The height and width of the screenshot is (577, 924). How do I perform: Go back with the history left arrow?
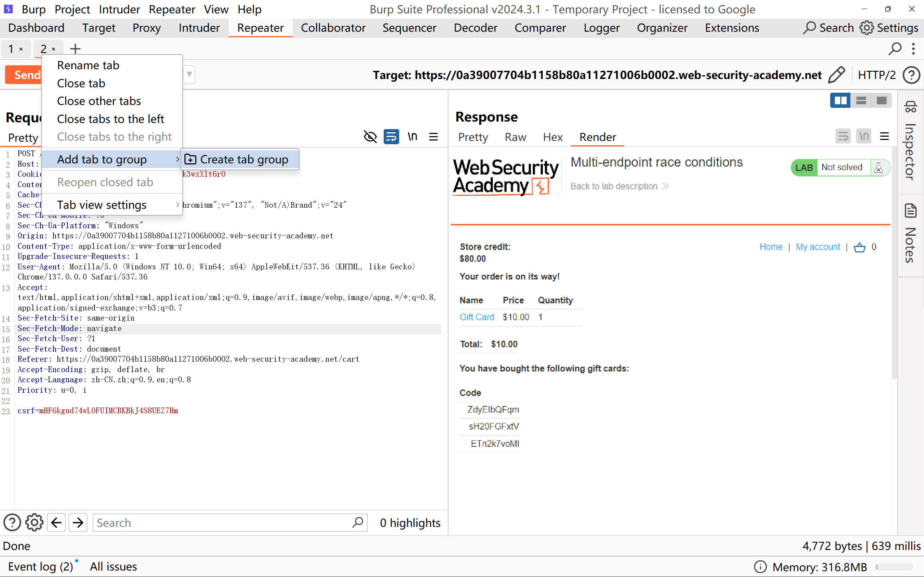(57, 523)
